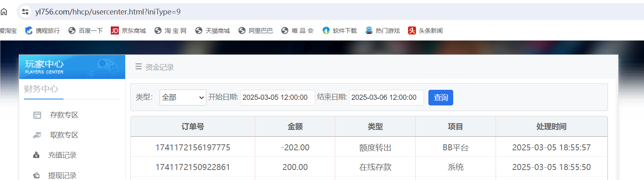This screenshot has width=644, height=180.
Task: Click the address bar URL
Action: (x=108, y=12)
